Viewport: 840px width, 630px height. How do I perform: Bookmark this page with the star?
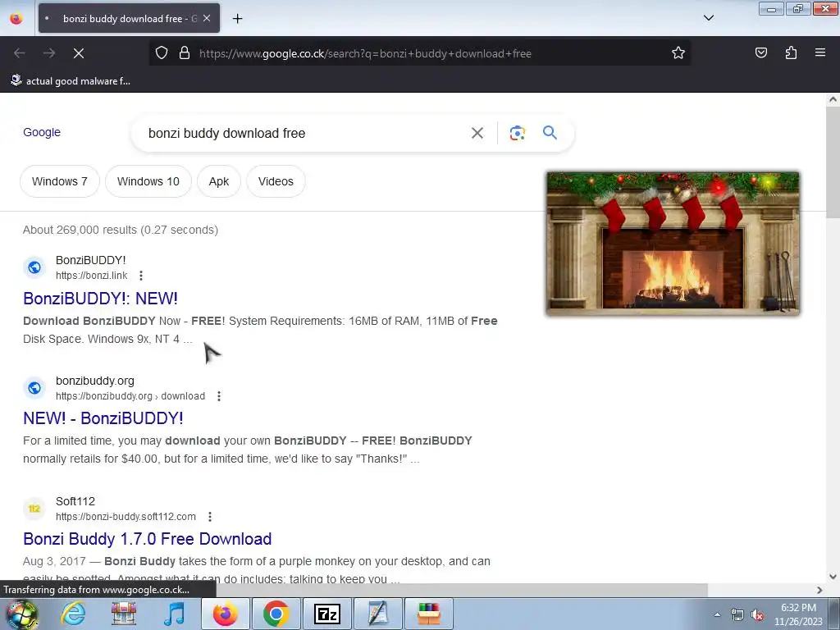[678, 53]
